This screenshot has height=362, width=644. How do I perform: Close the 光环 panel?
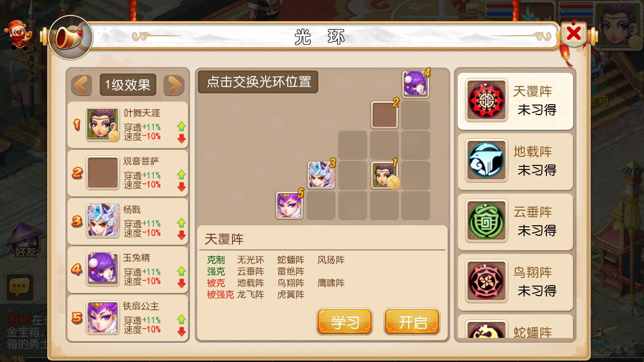(x=574, y=34)
